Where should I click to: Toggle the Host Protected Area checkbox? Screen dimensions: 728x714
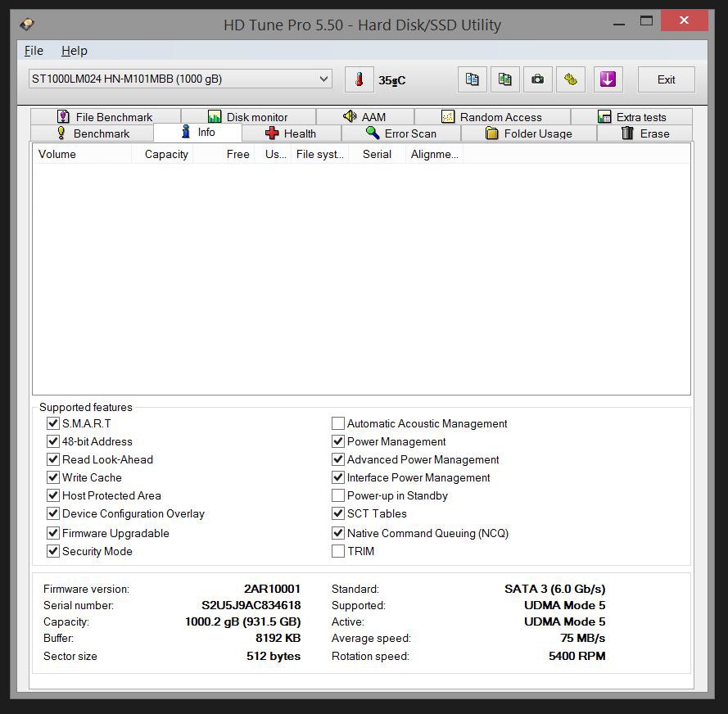(x=53, y=495)
